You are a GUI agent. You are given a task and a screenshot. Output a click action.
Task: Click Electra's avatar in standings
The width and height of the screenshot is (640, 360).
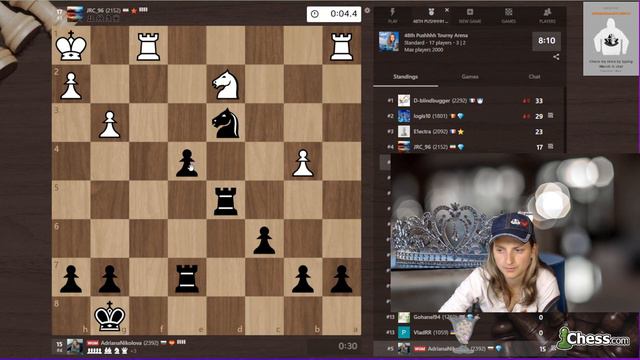[x=404, y=131]
